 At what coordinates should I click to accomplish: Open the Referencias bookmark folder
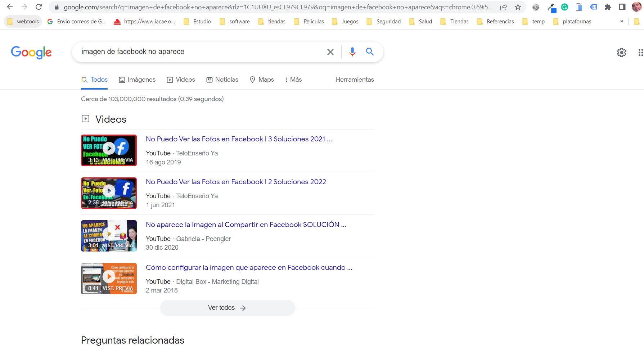[495, 22]
